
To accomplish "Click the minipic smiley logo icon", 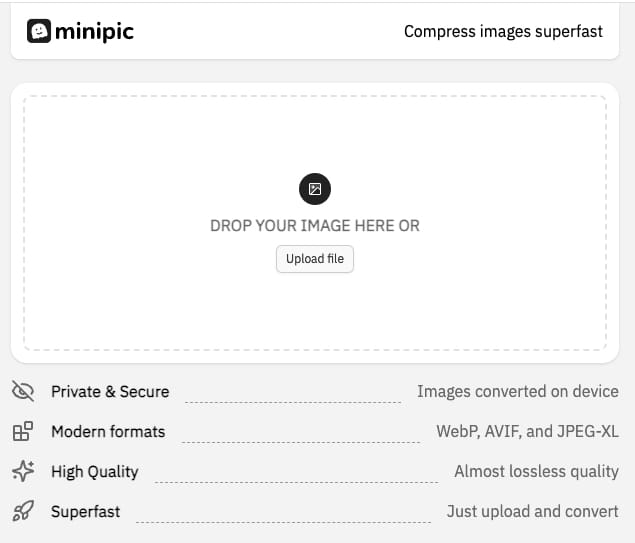I will point(39,31).
